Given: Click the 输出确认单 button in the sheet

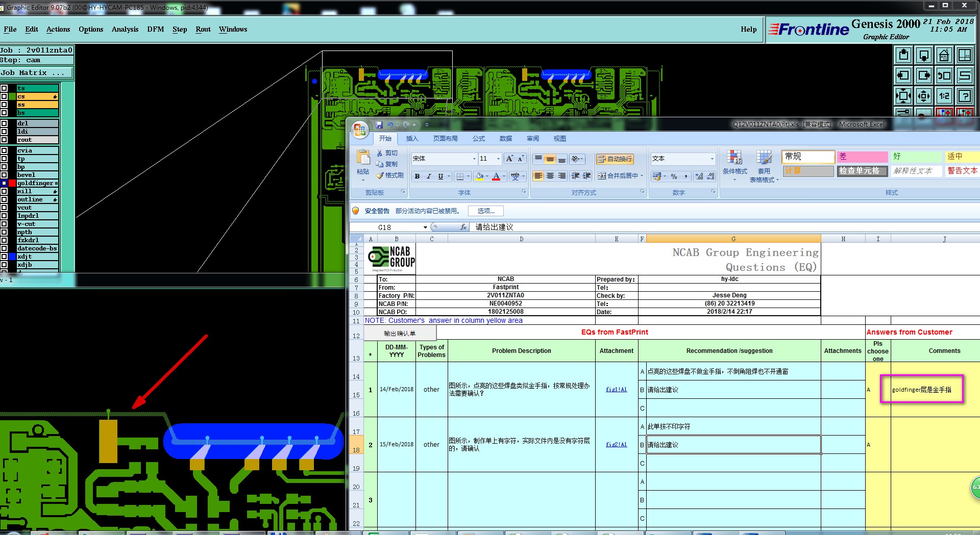Looking at the screenshot, I should click(x=400, y=334).
